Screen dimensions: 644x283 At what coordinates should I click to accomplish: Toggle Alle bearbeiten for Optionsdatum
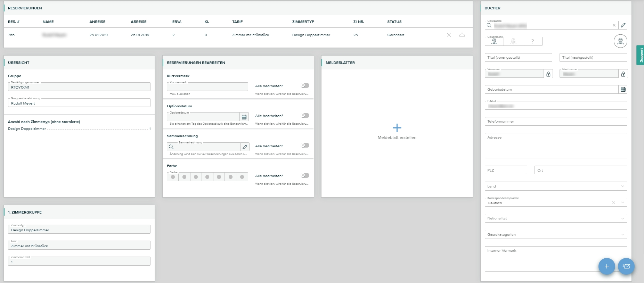tap(305, 116)
